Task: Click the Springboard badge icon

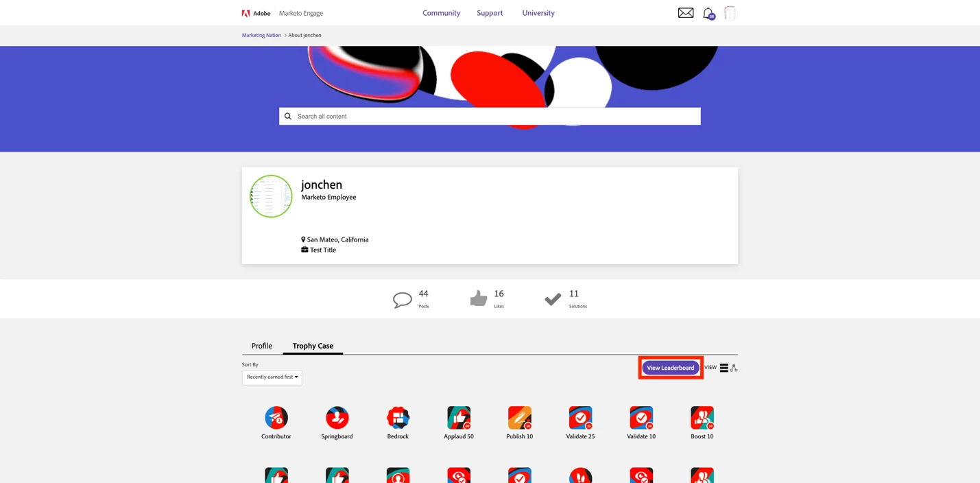Action: tap(337, 418)
